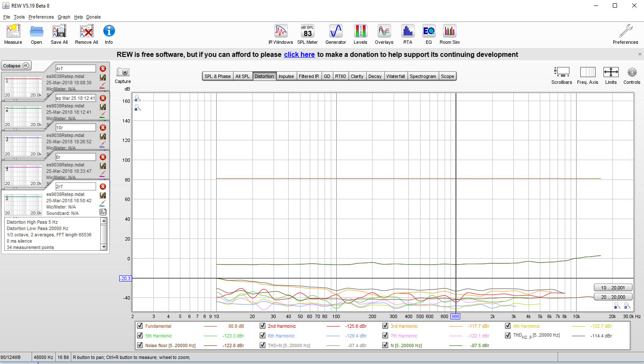Toggle the 4th Harmonic checkbox

508,326
